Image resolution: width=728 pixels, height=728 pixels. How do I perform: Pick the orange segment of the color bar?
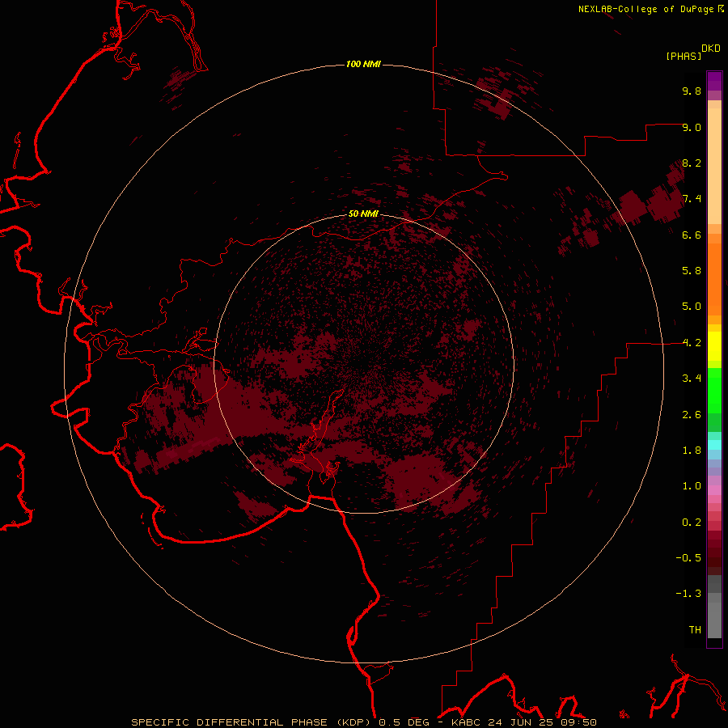[x=714, y=279]
